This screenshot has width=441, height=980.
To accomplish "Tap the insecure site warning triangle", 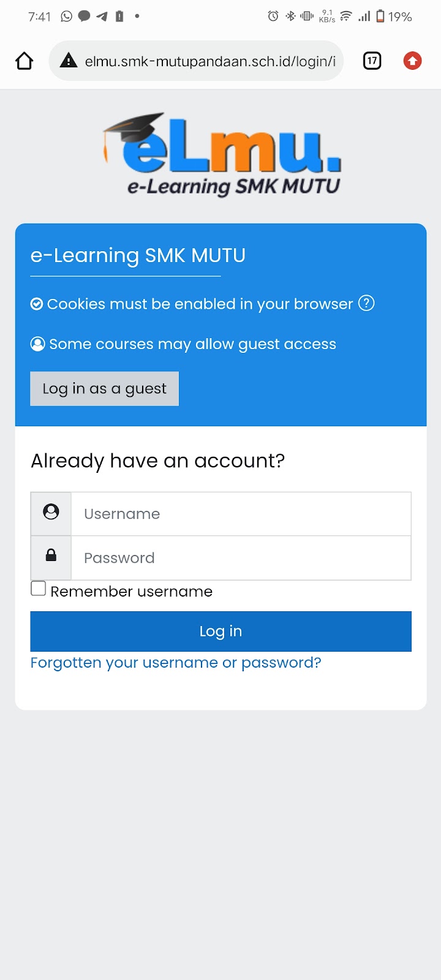I will (69, 61).
